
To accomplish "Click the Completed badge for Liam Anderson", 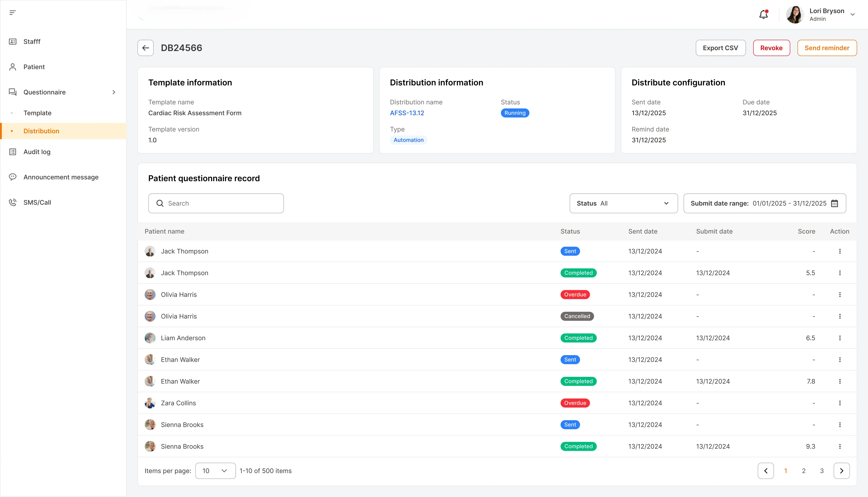I will click(x=578, y=338).
